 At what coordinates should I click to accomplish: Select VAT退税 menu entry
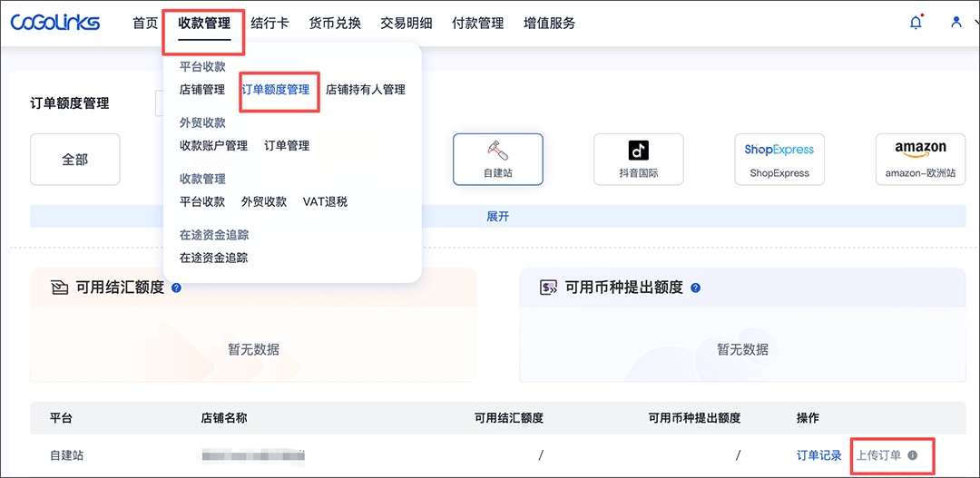325,201
